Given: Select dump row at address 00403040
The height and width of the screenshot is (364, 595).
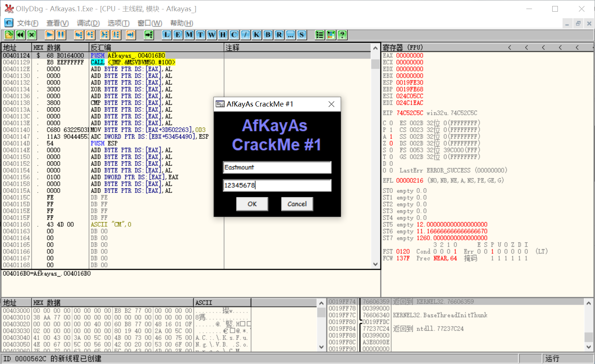Looking at the screenshot, I should 127,338.
